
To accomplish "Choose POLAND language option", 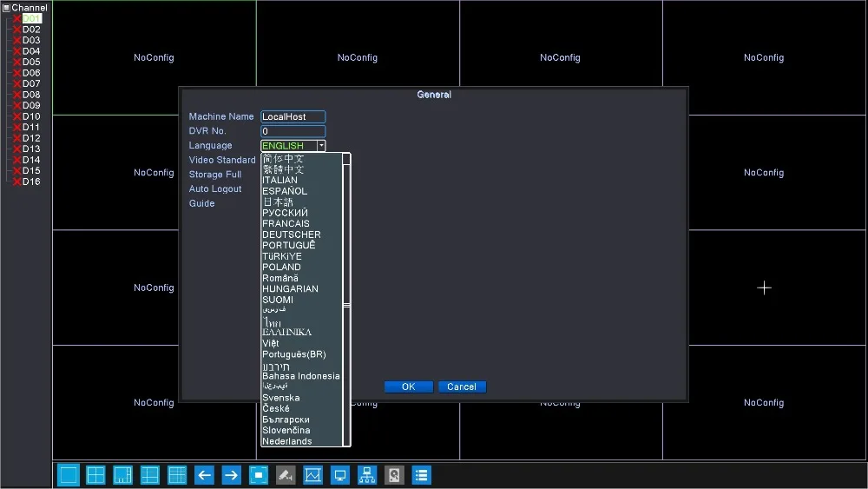I will [281, 267].
